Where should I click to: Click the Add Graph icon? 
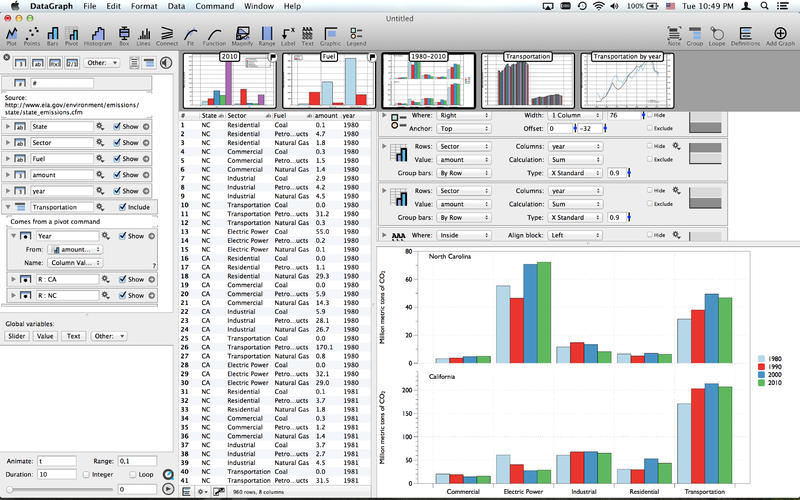point(779,35)
